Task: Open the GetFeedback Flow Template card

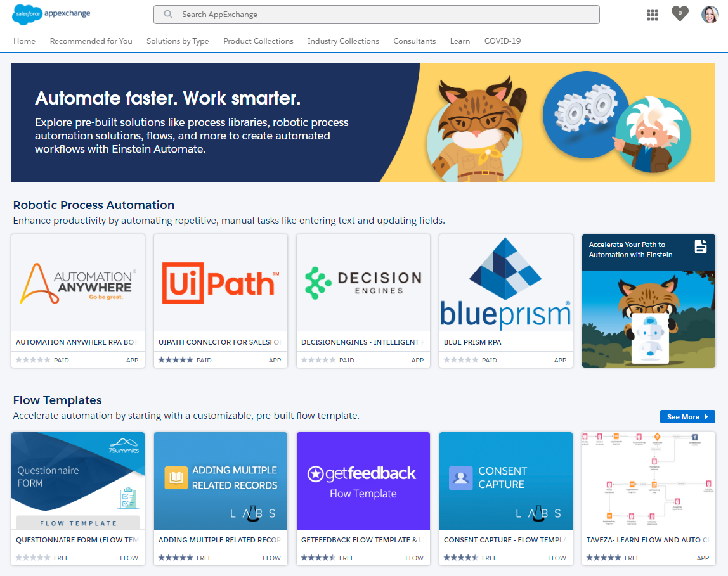Action: coord(363,482)
